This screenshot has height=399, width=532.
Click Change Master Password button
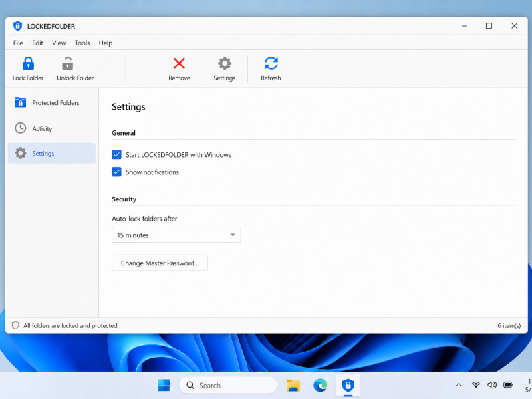tap(160, 263)
